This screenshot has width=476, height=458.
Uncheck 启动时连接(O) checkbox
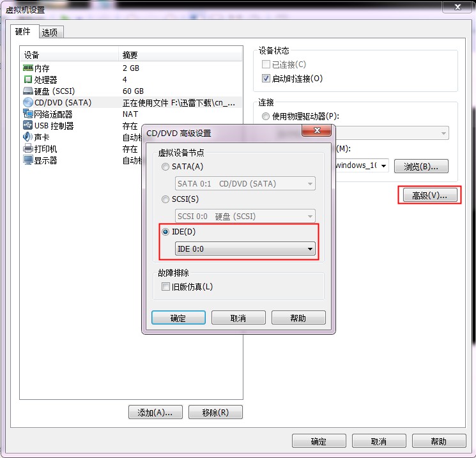click(266, 79)
